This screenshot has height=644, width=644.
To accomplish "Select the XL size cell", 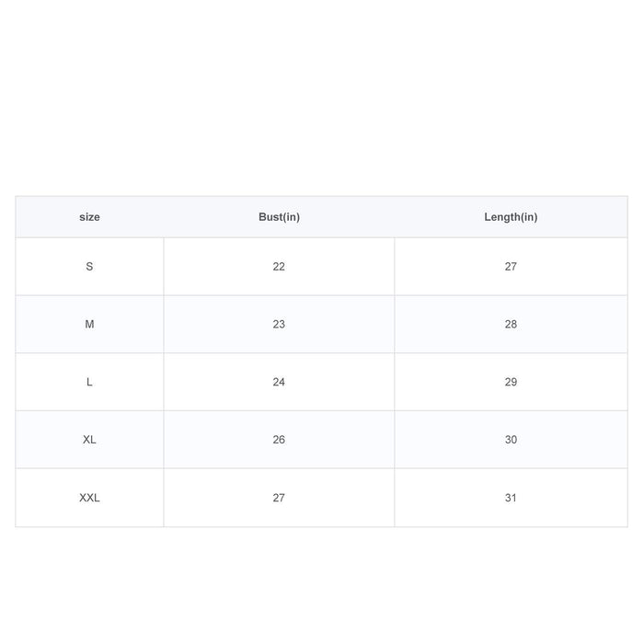I will tap(89, 440).
